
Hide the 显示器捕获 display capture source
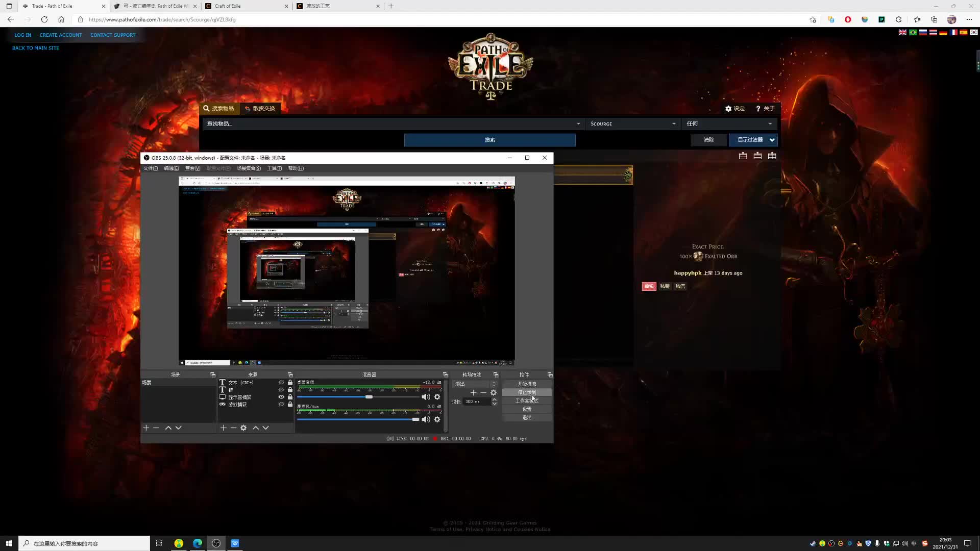(x=281, y=397)
